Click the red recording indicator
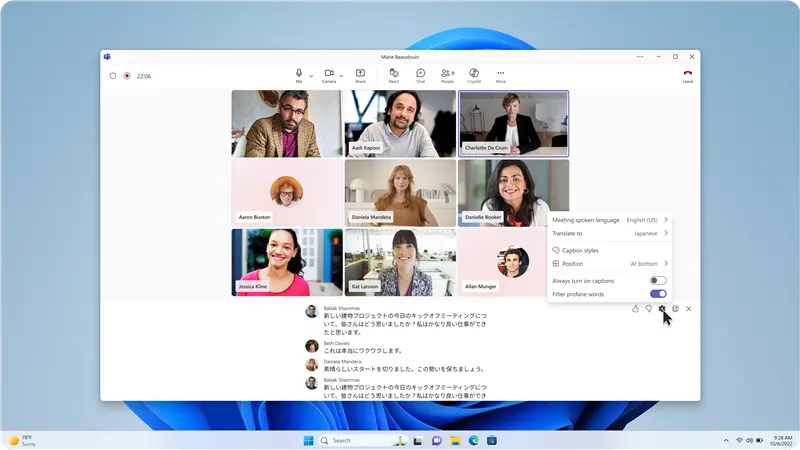The height and width of the screenshot is (450, 800). 127,76
